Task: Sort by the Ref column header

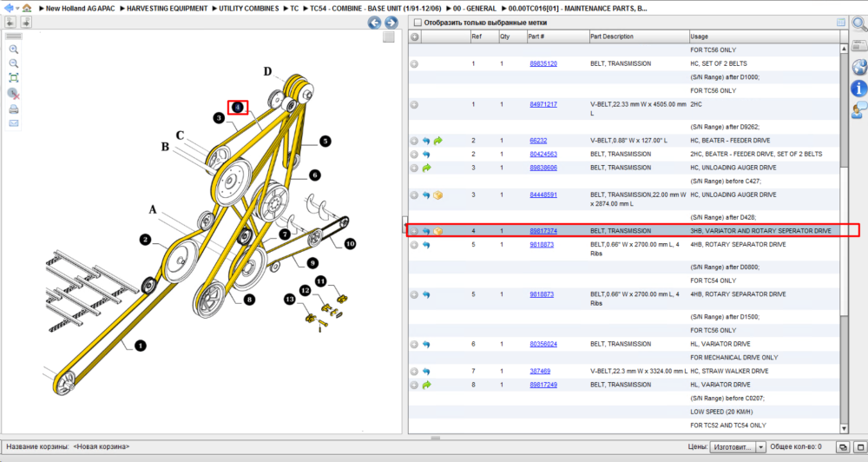Action: pos(483,36)
